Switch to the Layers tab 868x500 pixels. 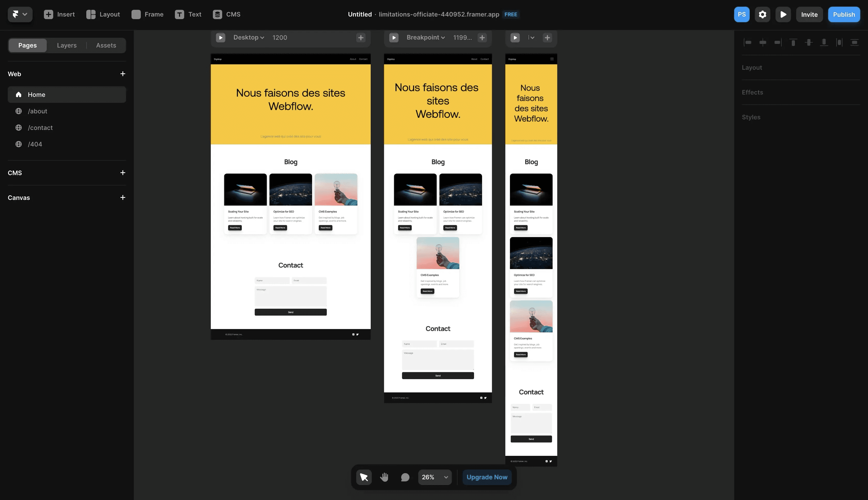67,45
